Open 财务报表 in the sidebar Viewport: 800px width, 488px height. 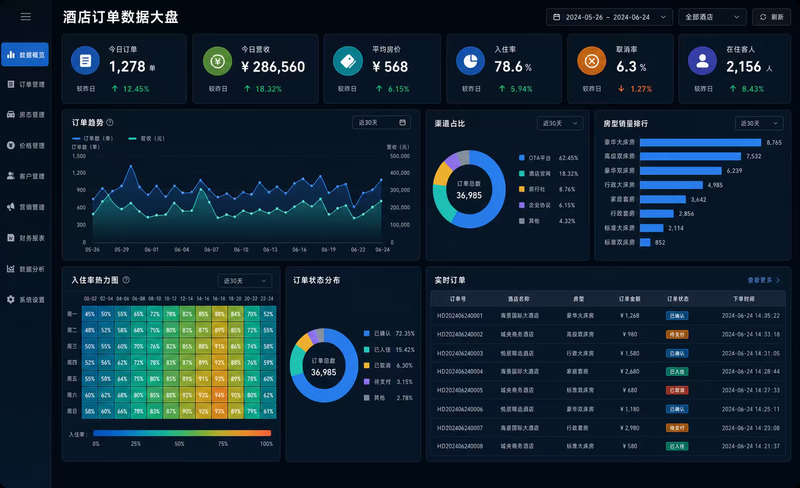point(25,238)
